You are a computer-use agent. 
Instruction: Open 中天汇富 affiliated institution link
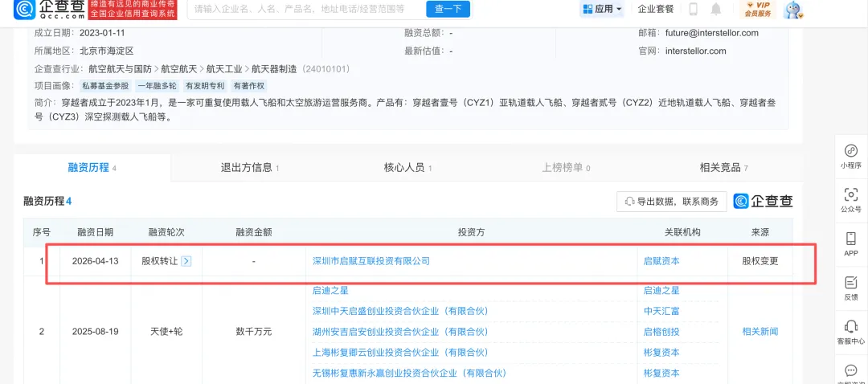tap(661, 311)
